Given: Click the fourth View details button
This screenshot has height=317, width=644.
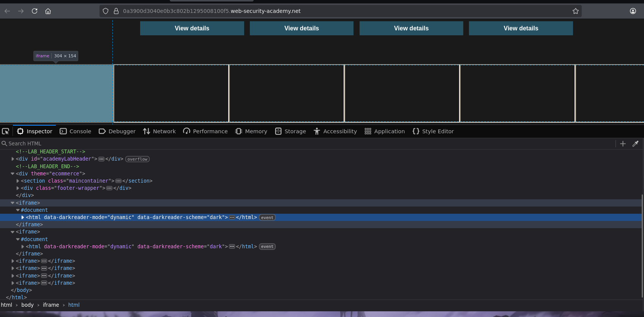Looking at the screenshot, I should point(521,28).
